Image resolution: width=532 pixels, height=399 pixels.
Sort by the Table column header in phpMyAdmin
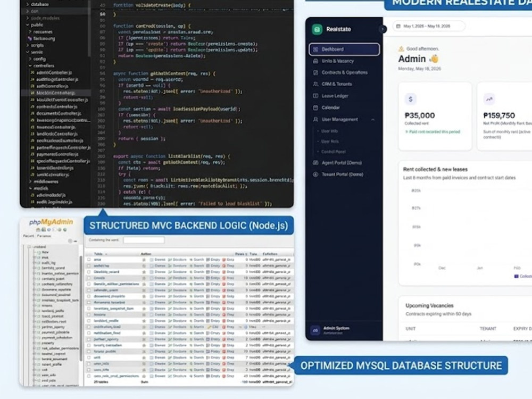[x=98, y=254]
